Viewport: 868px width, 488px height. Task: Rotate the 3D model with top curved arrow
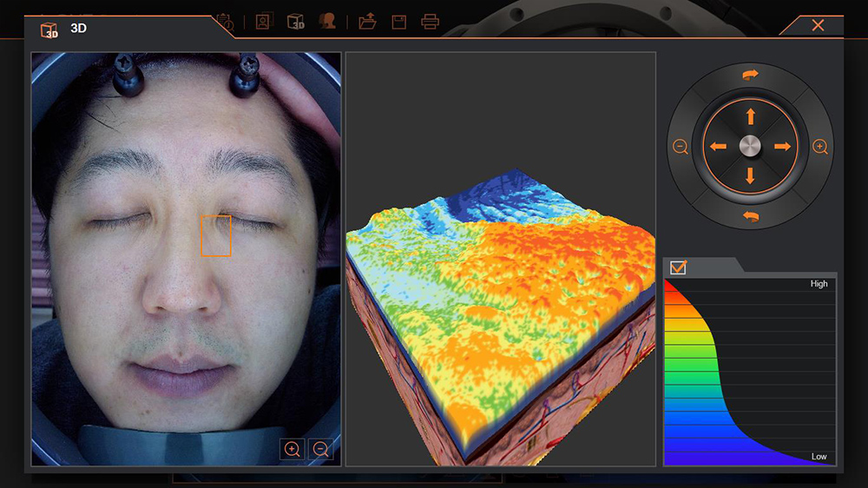click(x=750, y=76)
